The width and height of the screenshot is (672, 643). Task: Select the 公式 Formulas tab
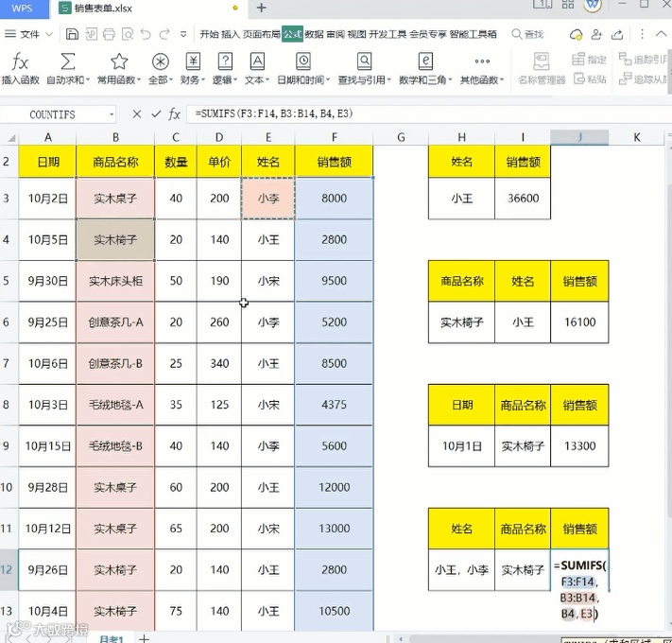(x=292, y=34)
